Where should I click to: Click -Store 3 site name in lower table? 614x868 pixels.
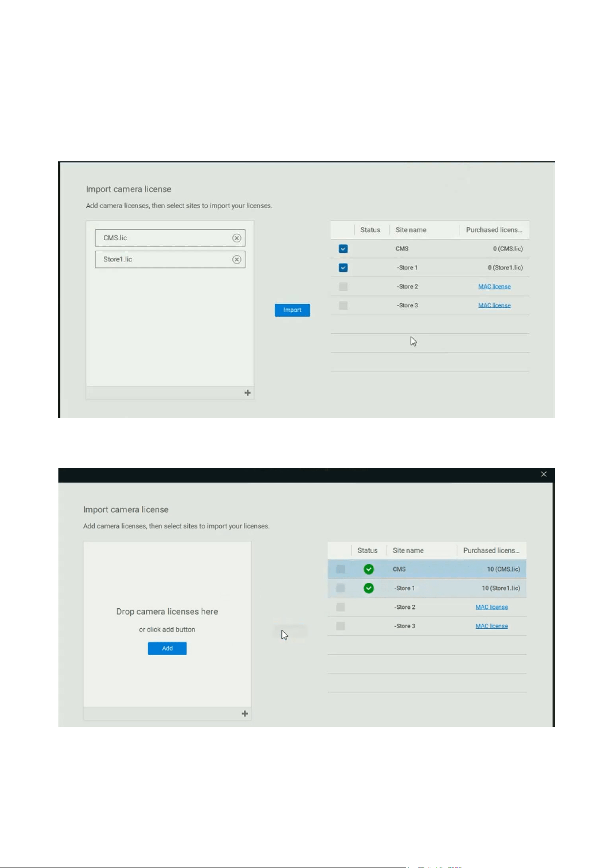coord(404,626)
